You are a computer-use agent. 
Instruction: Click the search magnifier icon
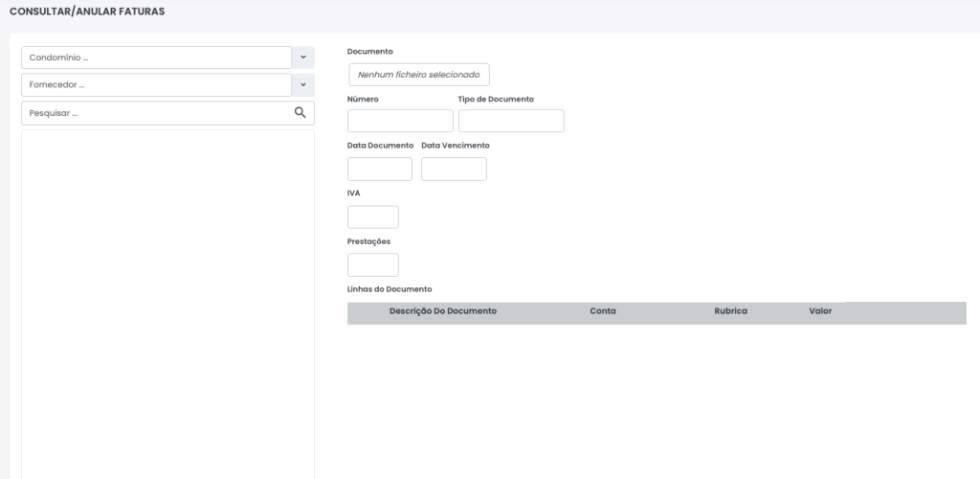tap(300, 112)
